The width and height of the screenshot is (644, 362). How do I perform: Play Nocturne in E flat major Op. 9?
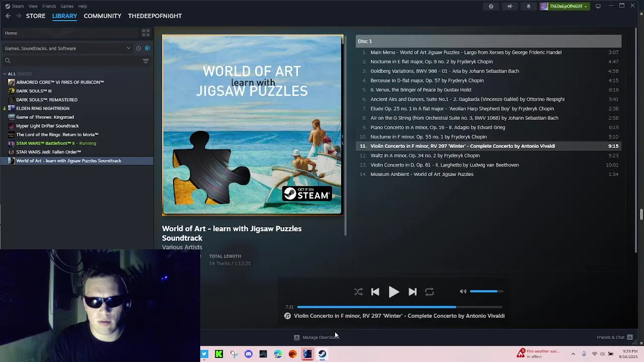(x=489, y=62)
